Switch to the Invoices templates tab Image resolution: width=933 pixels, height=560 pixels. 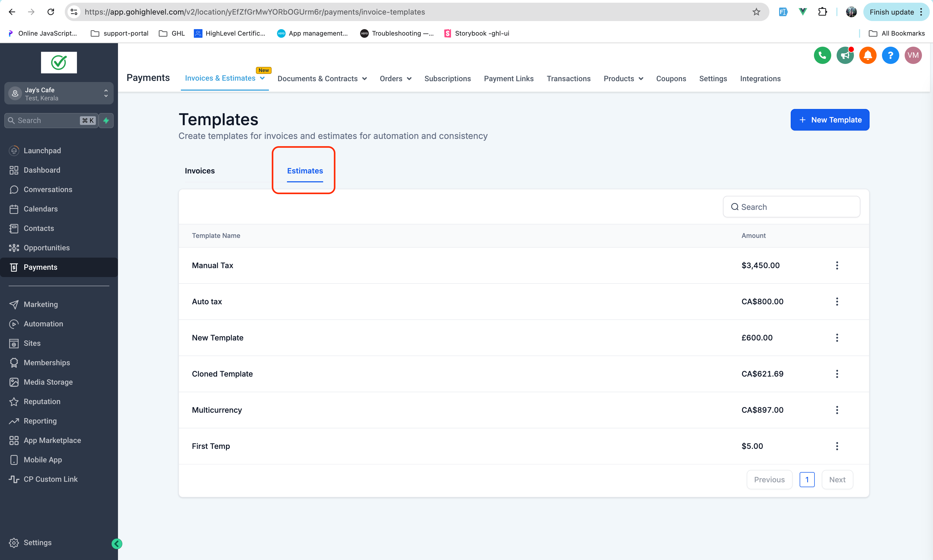(x=200, y=171)
